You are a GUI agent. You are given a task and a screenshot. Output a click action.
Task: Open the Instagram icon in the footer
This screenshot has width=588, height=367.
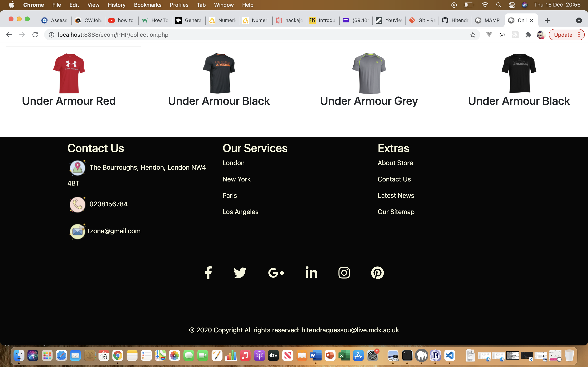[344, 273]
